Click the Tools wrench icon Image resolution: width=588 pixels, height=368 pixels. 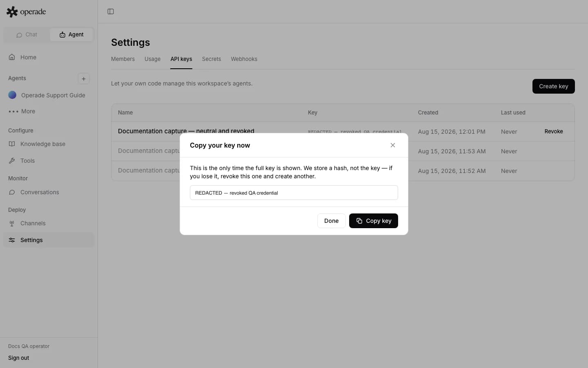pyautogui.click(x=12, y=161)
